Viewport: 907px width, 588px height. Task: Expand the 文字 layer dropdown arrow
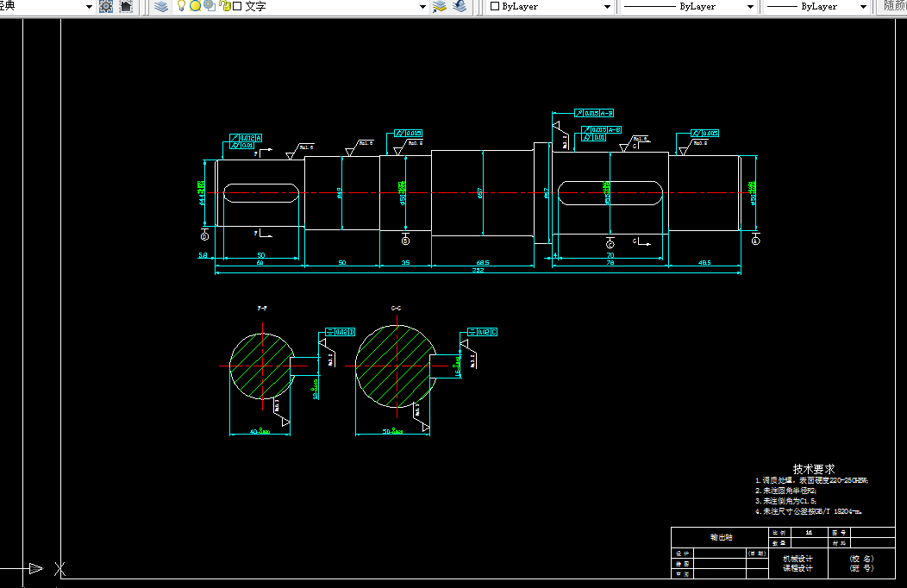(x=422, y=6)
